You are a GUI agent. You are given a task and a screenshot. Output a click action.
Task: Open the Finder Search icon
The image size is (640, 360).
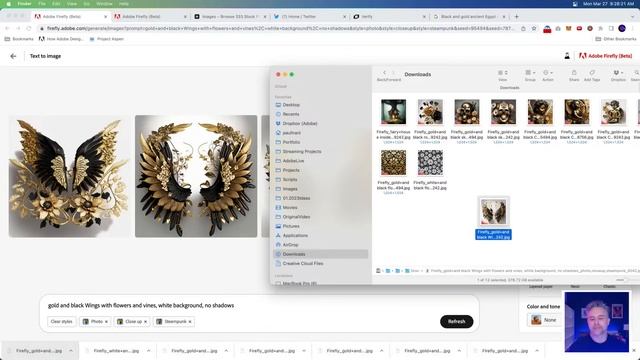point(636,73)
